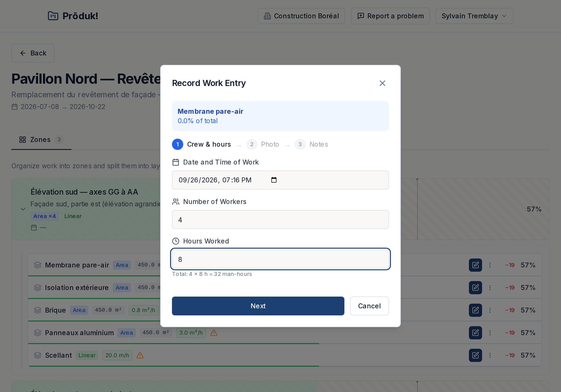Click the 20.0 m/h rate on Scellant

click(x=117, y=355)
